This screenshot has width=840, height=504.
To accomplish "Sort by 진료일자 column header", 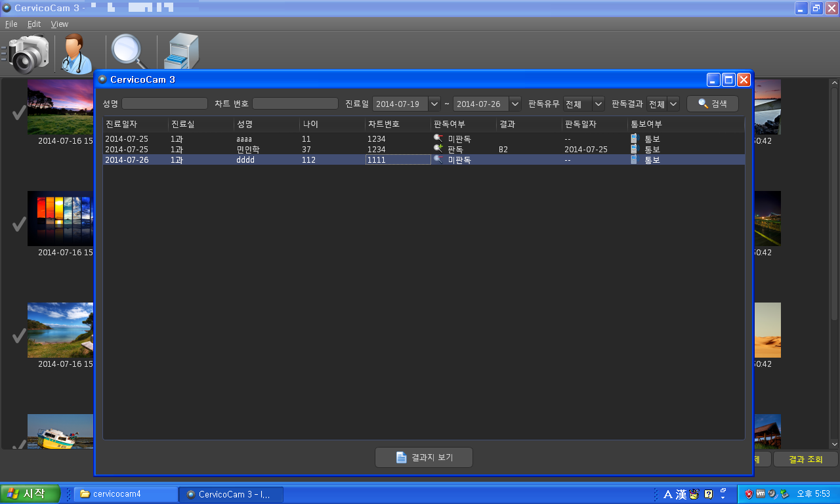I will (x=136, y=124).
